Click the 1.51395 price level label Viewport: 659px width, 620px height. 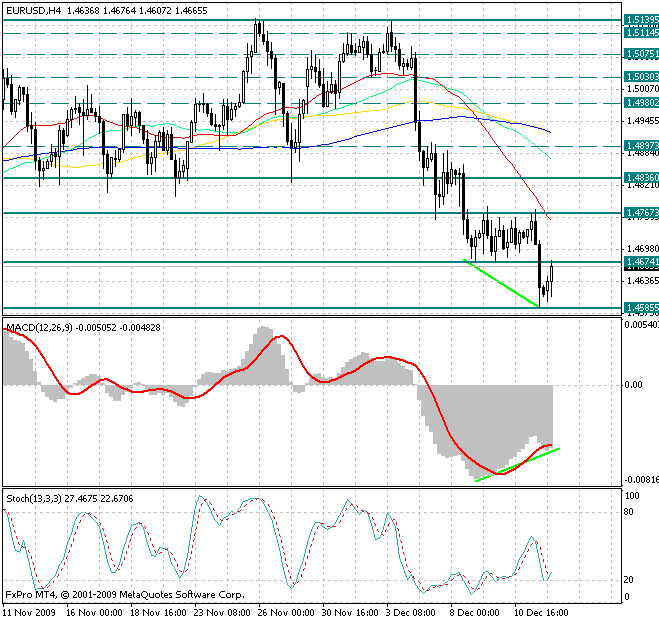click(639, 20)
